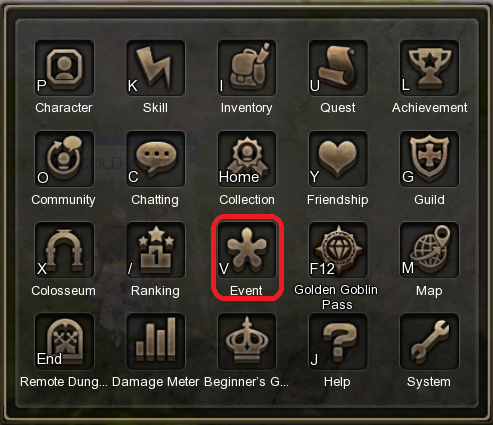The height and width of the screenshot is (425, 493).
Task: Open the Remote Dungeon gate icon
Action: tap(64, 341)
